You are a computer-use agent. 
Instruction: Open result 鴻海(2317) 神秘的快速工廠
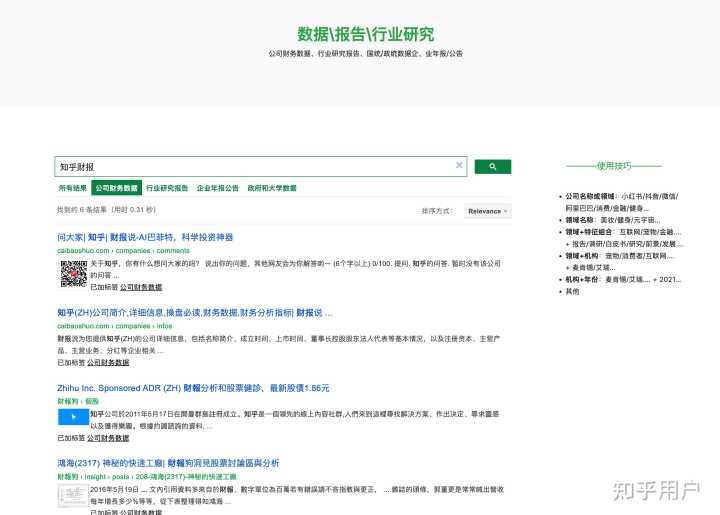coord(168,463)
